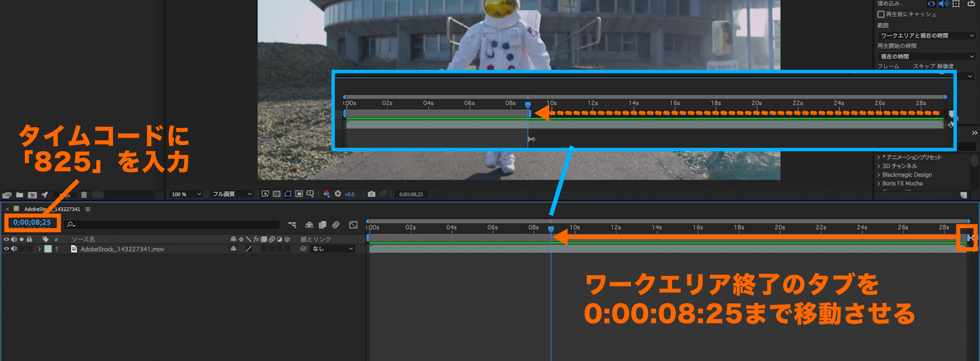
Task: Mute audio of AdobeStock_143227341.mov layer
Action: (x=14, y=249)
